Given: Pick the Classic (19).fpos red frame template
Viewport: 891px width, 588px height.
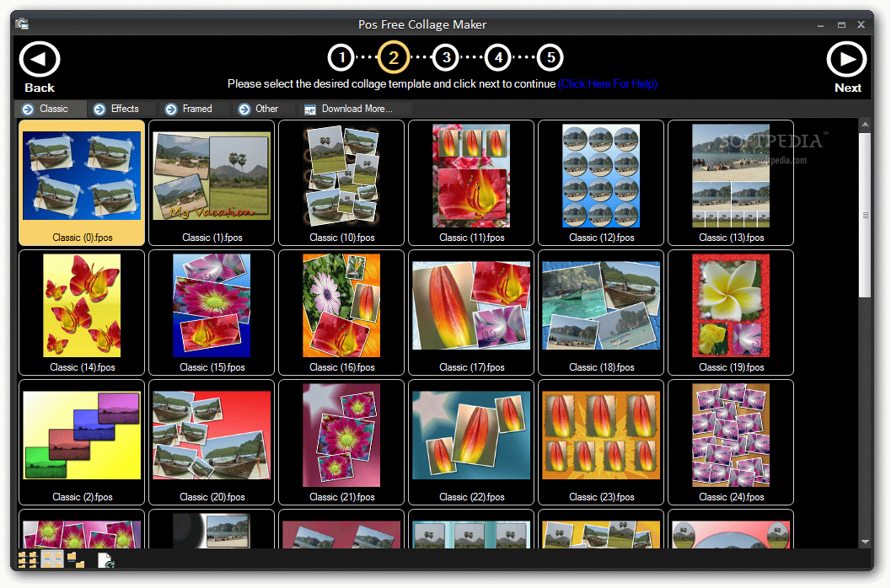Looking at the screenshot, I should [731, 313].
